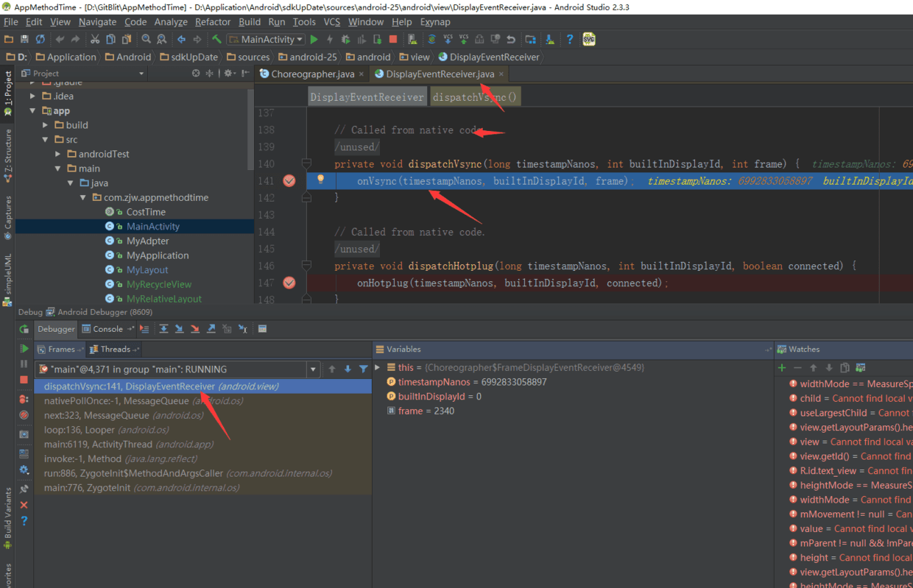Click the Step Into debugger icon

tap(179, 329)
